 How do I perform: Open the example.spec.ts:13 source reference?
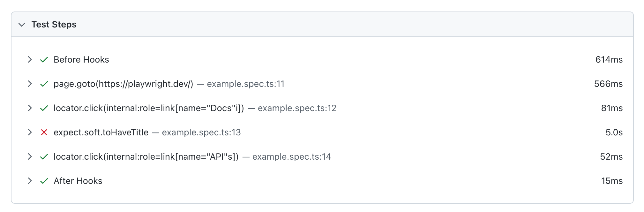point(201,132)
